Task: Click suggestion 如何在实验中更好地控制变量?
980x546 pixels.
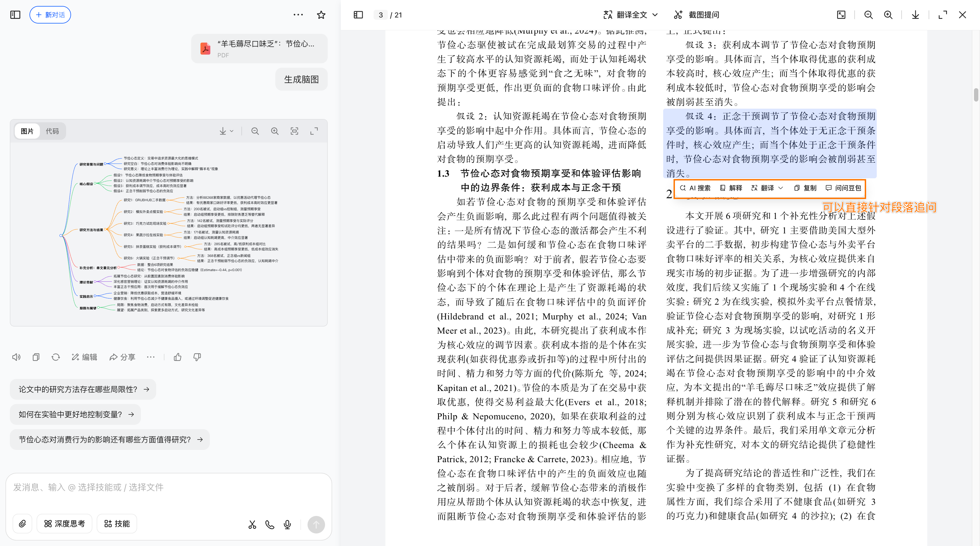Action: [x=76, y=414]
